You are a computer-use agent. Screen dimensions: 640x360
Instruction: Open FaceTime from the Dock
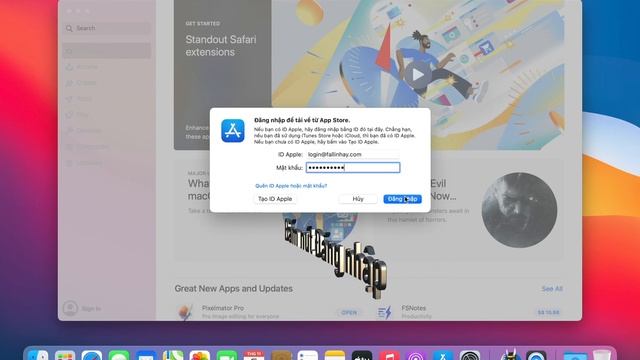[227, 356]
